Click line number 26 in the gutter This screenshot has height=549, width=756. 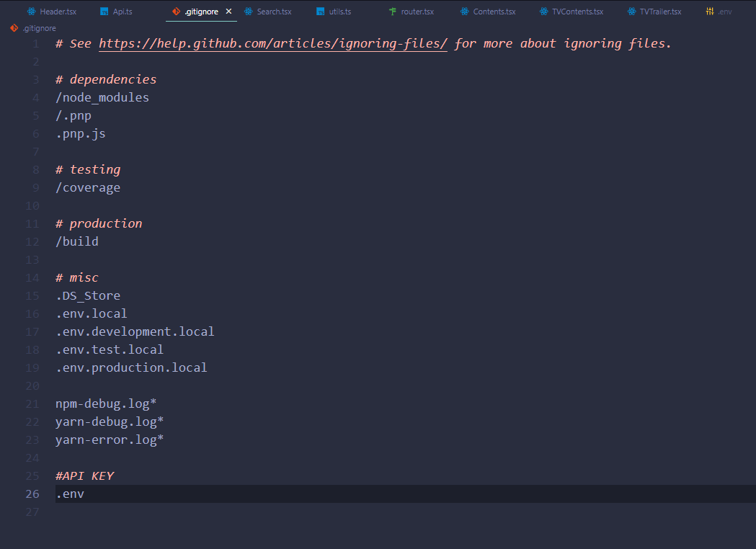click(x=32, y=494)
